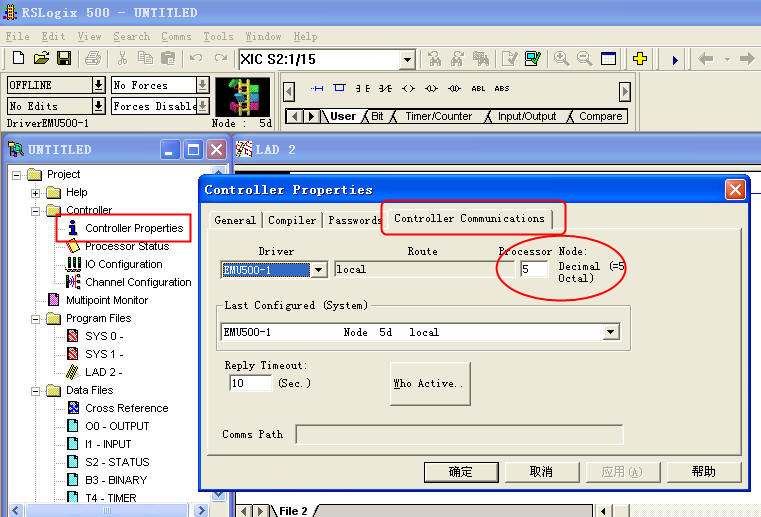This screenshot has width=761, height=517.
Task: Open the File menu
Action: (17, 36)
